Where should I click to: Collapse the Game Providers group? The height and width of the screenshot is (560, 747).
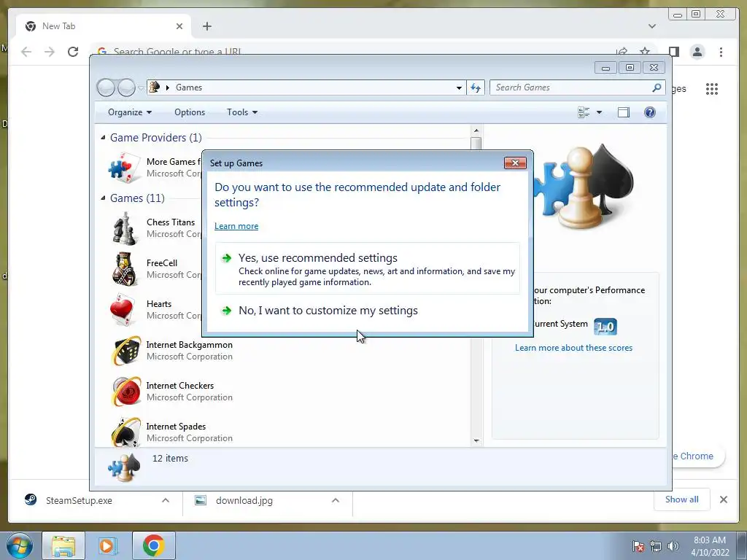(103, 138)
